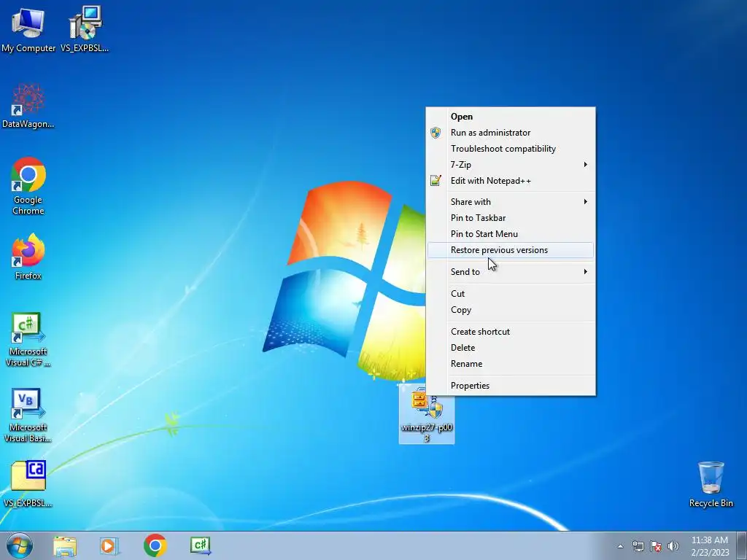Choose Create shortcut
Image resolution: width=747 pixels, height=560 pixels.
point(510,332)
